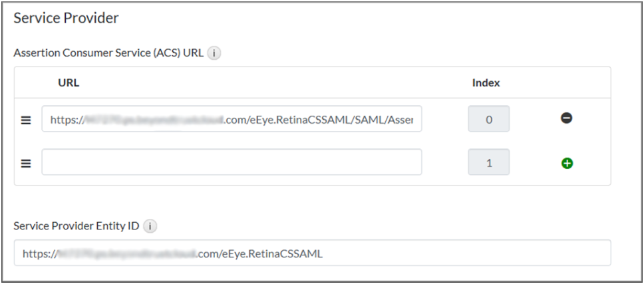Click the Assertion Consumer Service (ACS) URL label
The width and height of the screenshot is (644, 284).
click(x=108, y=53)
